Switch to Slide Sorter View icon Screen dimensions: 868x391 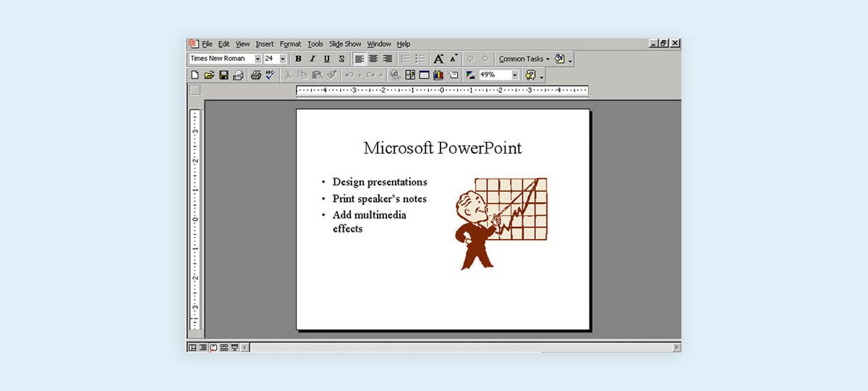coord(224,348)
